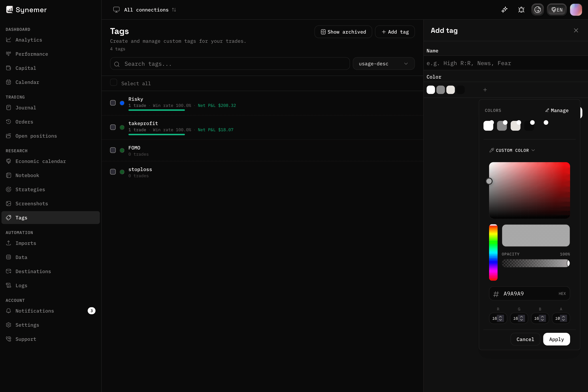Tick the takeprofit tag checkbox
Image resolution: width=588 pixels, height=392 pixels.
[113, 127]
